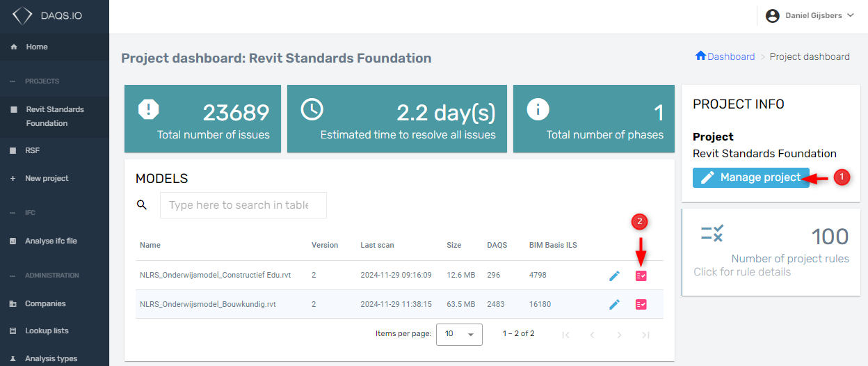
Task: Click the project rules checklist icon
Action: 712,234
